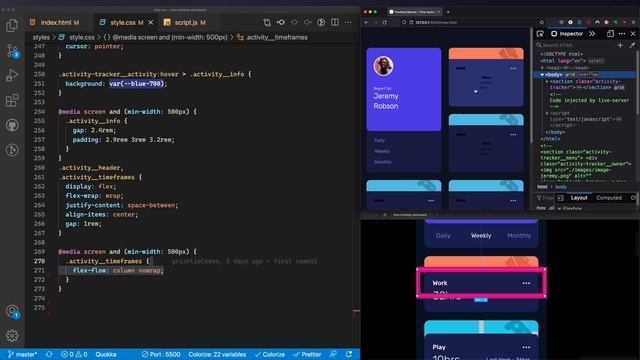This screenshot has height=360, width=640.
Task: Open the Manage gear in VS Code
Action: (12, 336)
